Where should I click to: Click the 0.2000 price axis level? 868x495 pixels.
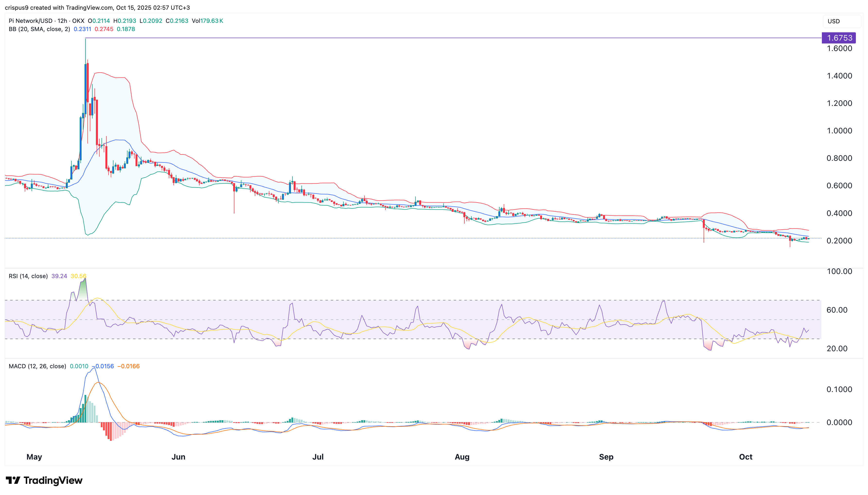tap(839, 241)
